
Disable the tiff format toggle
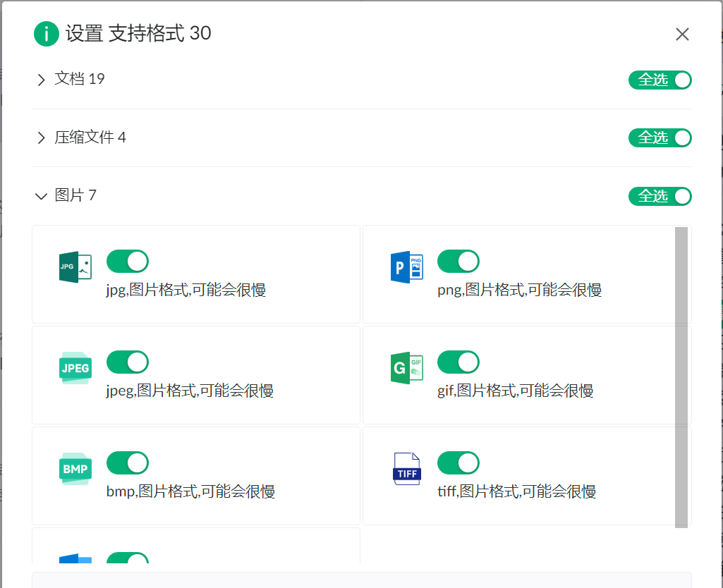coord(458,463)
